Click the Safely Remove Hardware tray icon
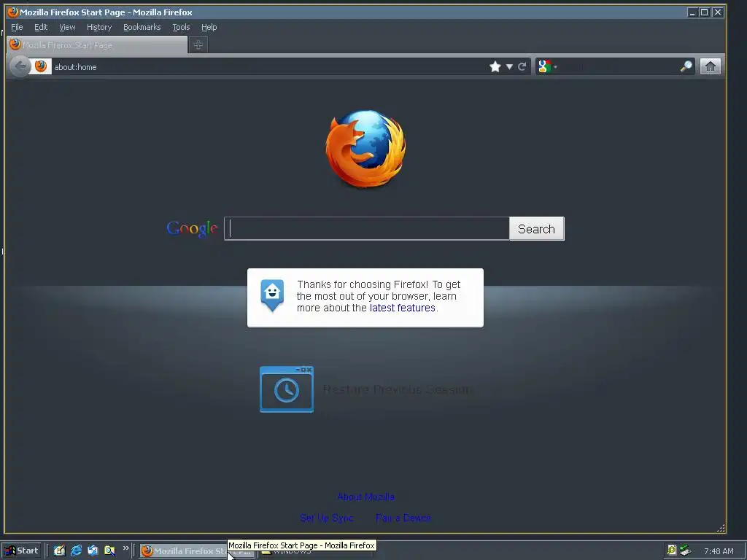This screenshot has height=560, width=747. [685, 551]
